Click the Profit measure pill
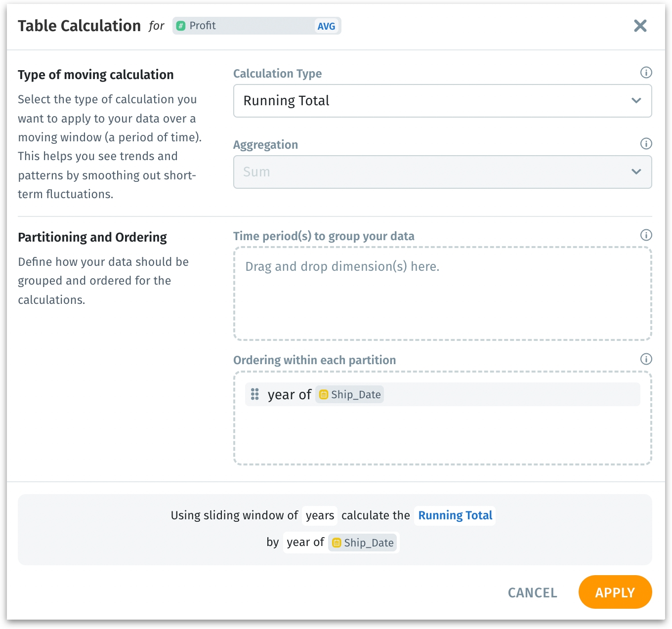This screenshot has width=672, height=629. point(256,26)
